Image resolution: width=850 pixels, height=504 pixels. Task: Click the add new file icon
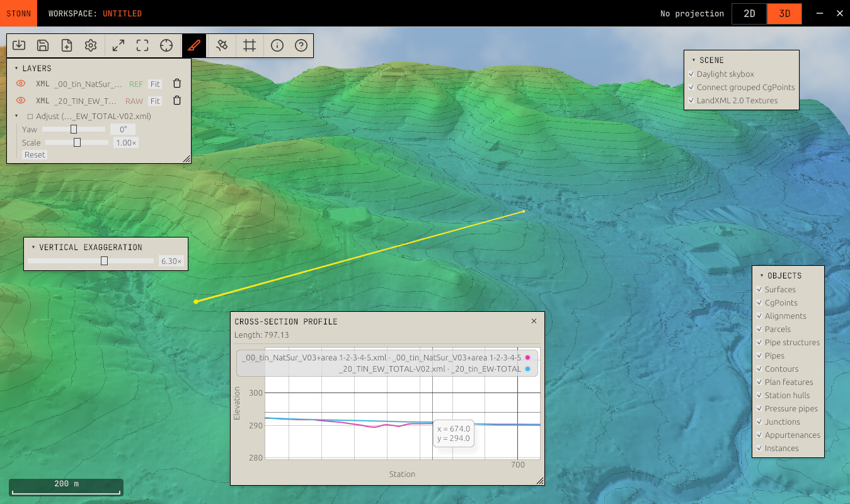pyautogui.click(x=67, y=45)
